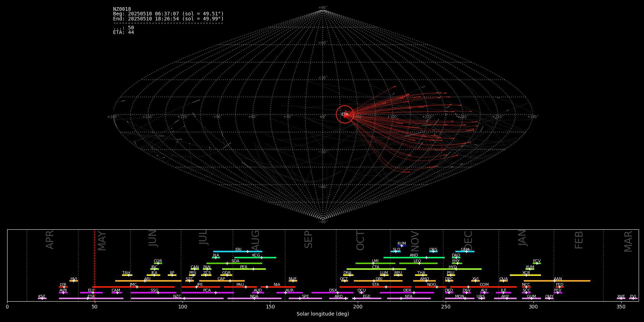The image size is (644, 322).
Task: Click the 'Beg: 20250510 06:37:07' line
Action: coord(168,14)
